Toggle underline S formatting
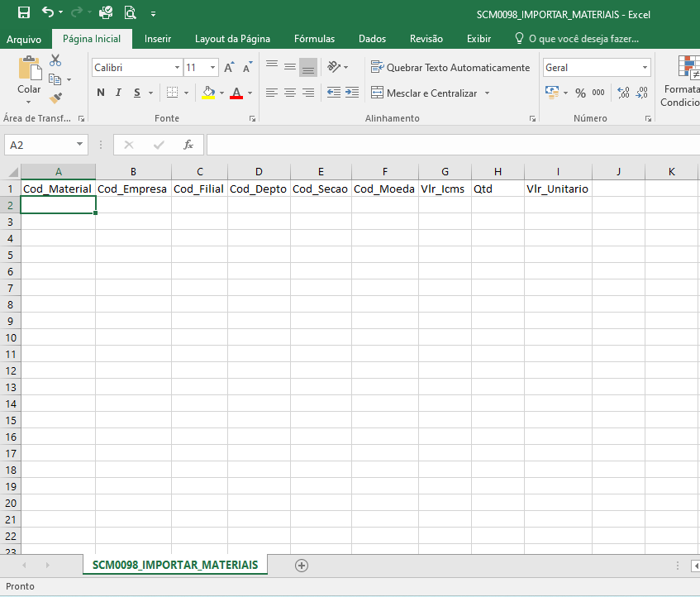This screenshot has height=597, width=700. 137,93
